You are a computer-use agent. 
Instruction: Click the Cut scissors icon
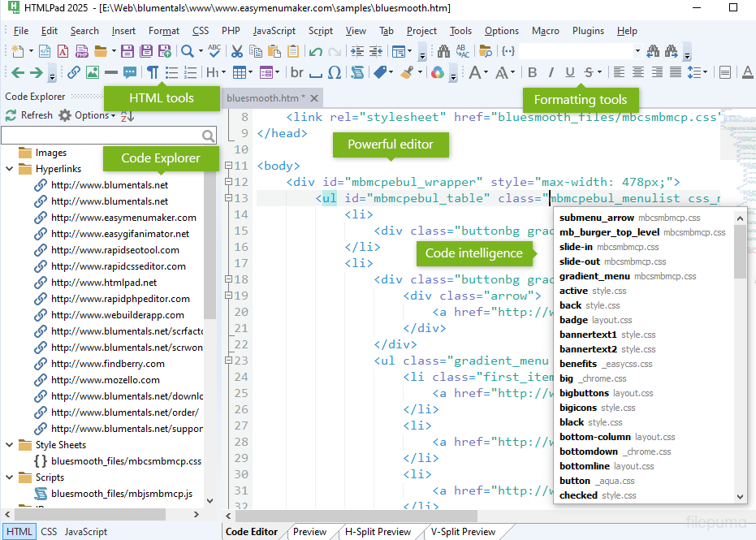(x=237, y=51)
